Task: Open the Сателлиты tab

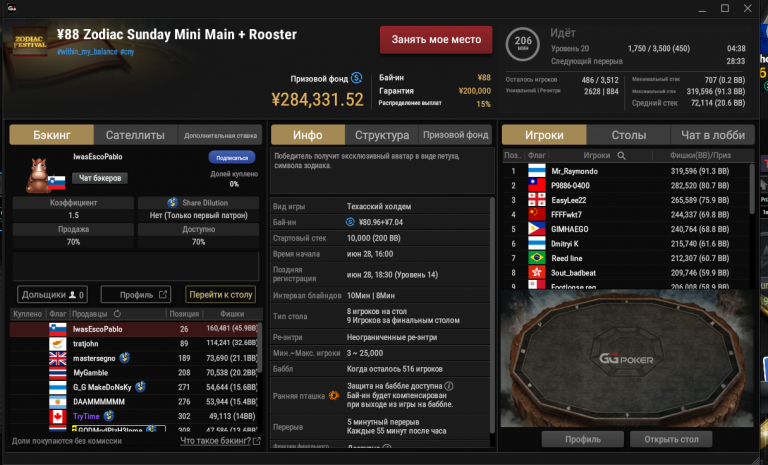Action: tap(135, 135)
